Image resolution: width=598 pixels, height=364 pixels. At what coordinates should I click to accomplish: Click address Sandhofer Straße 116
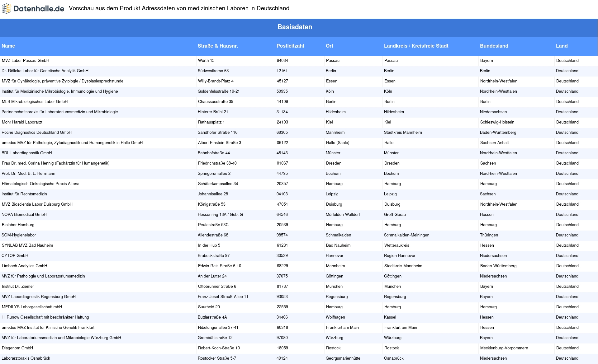pyautogui.click(x=218, y=133)
